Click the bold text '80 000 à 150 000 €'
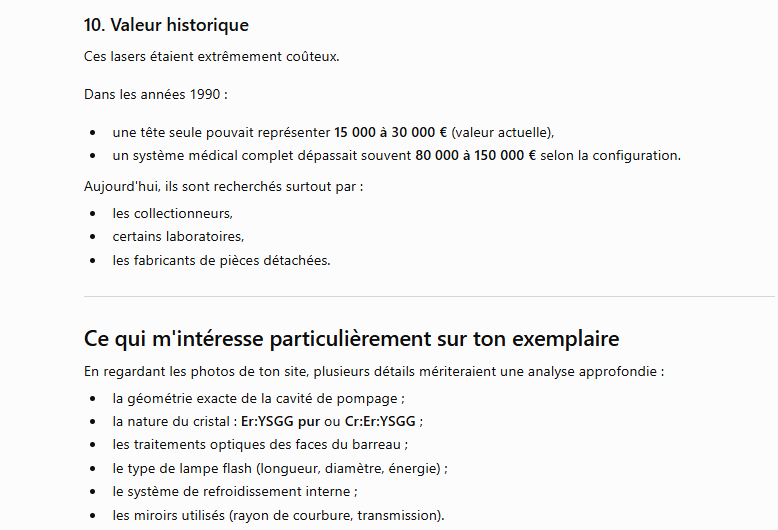The height and width of the screenshot is (530, 778). [475, 155]
